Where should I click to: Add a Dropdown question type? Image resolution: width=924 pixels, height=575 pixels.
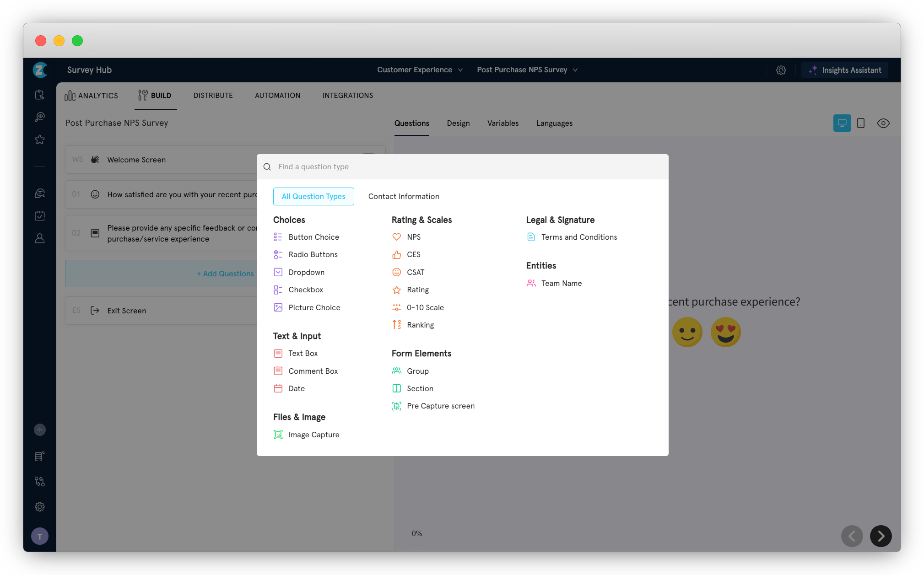pyautogui.click(x=306, y=272)
